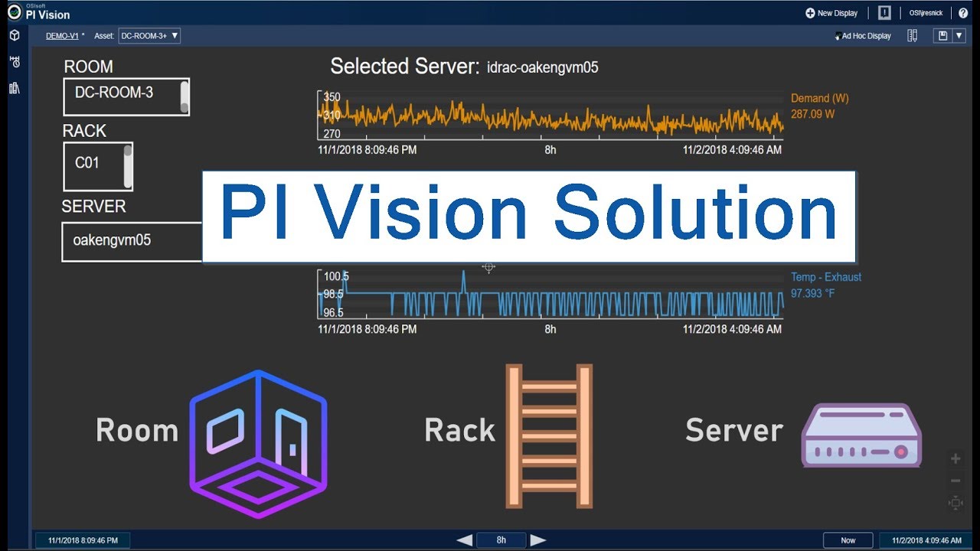Zoom in with the plus icon
This screenshot has width=980, height=551.
[x=955, y=458]
